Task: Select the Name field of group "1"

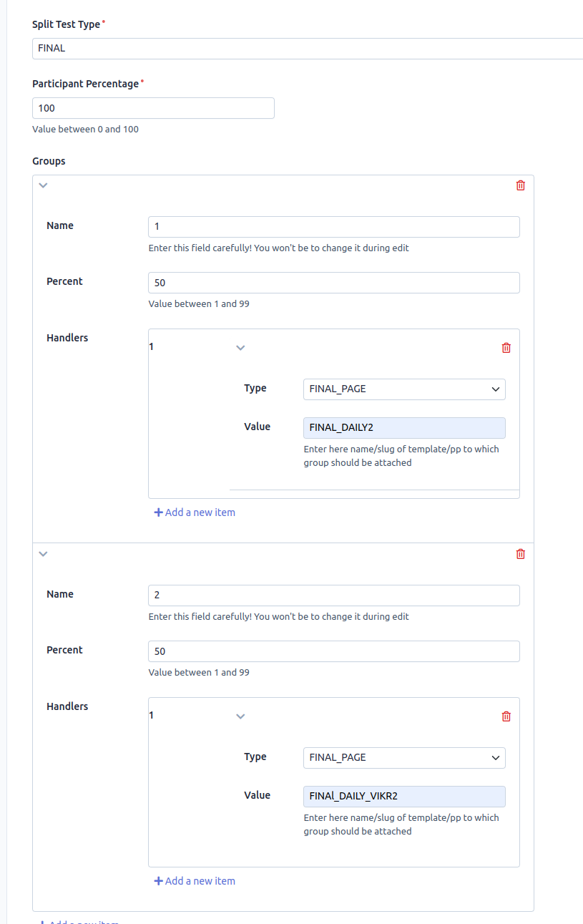Action: pos(333,226)
